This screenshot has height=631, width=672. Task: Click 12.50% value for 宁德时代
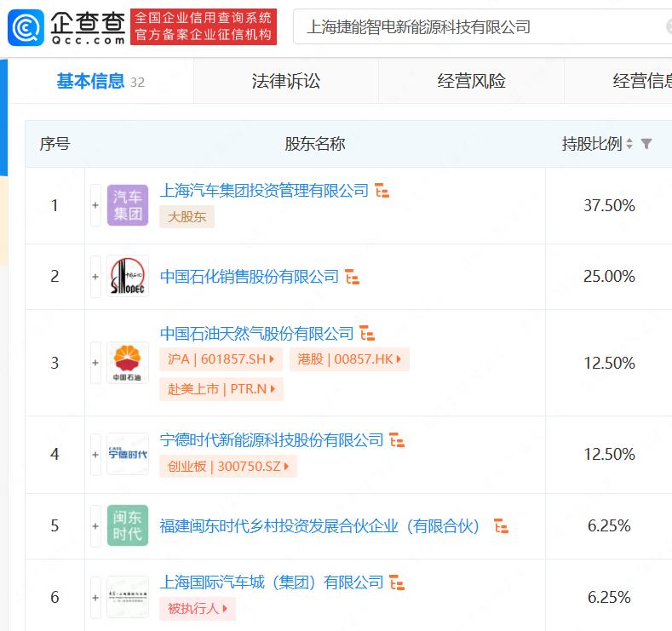tap(609, 454)
